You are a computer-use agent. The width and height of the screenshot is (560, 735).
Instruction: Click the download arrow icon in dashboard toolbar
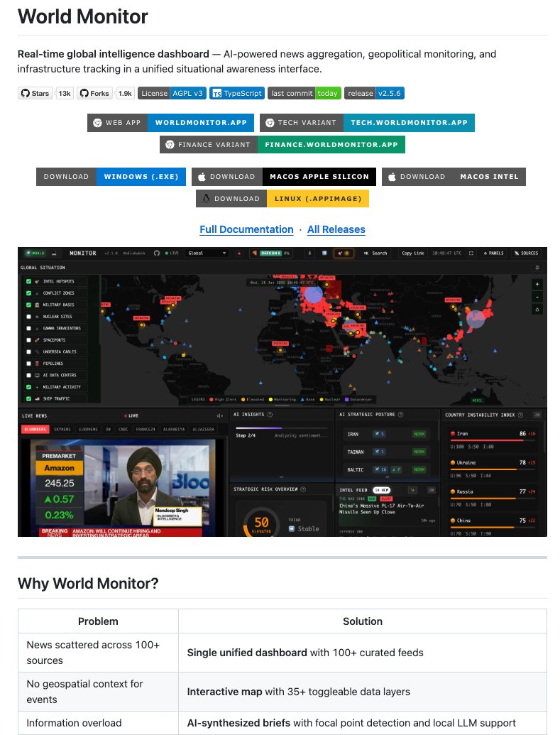click(x=309, y=253)
